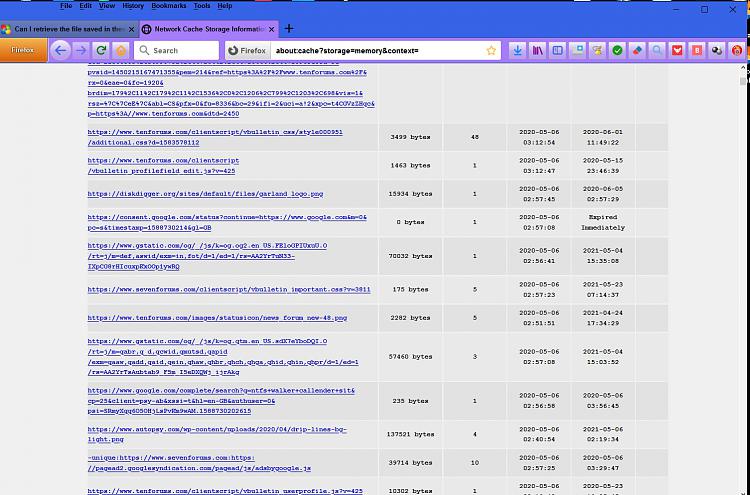Screen dimensions: 750x495
Task: Select the '3499 bytes' size cell
Action: [x=410, y=137]
